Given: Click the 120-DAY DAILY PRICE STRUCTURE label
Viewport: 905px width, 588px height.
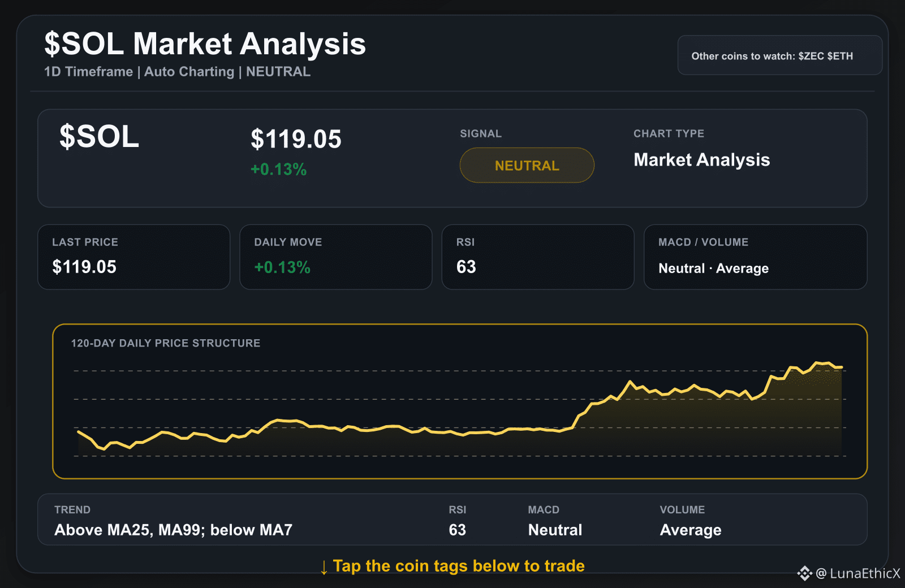Looking at the screenshot, I should tap(166, 343).
